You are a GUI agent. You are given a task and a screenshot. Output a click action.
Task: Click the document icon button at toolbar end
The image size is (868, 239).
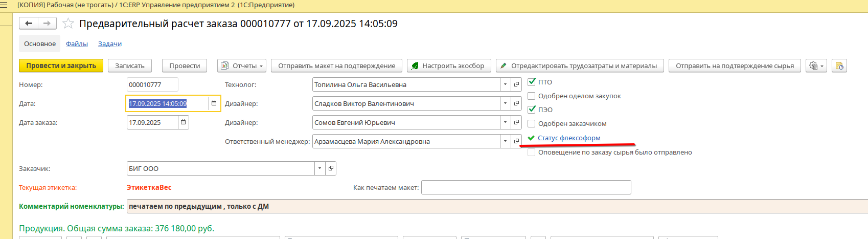click(839, 66)
